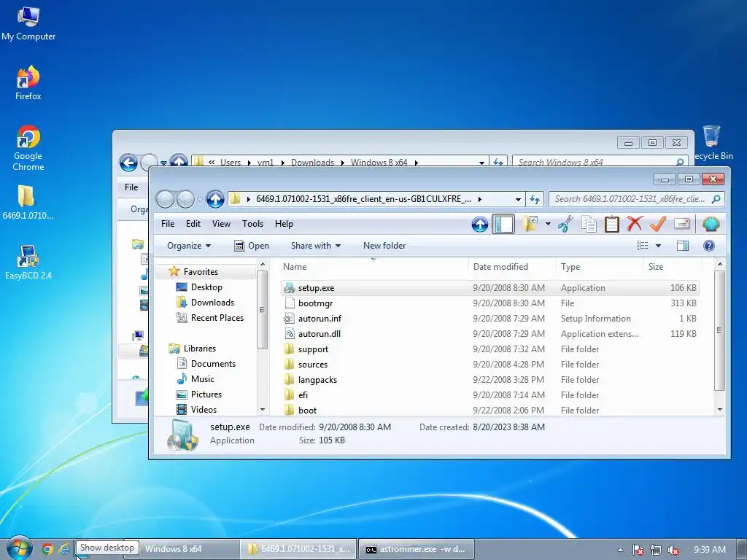This screenshot has width=747, height=560.
Task: Click the red X Delete icon
Action: [635, 224]
